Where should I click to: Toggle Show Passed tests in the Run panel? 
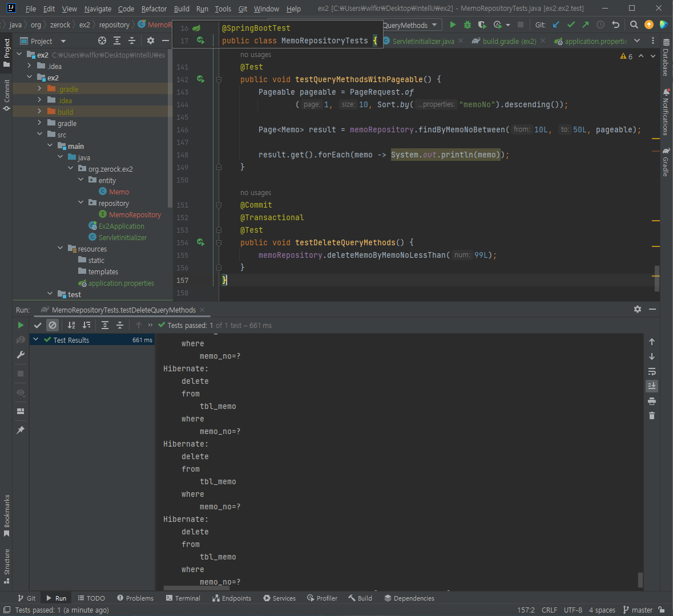(x=38, y=325)
